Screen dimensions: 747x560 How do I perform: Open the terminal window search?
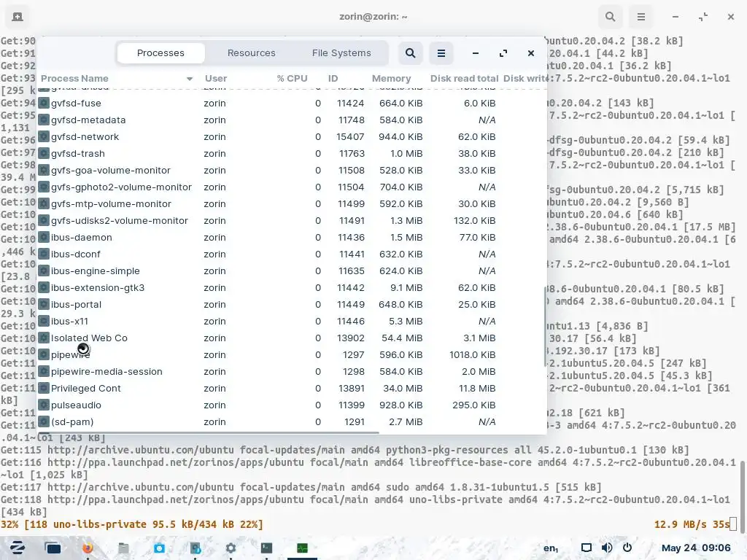610,17
